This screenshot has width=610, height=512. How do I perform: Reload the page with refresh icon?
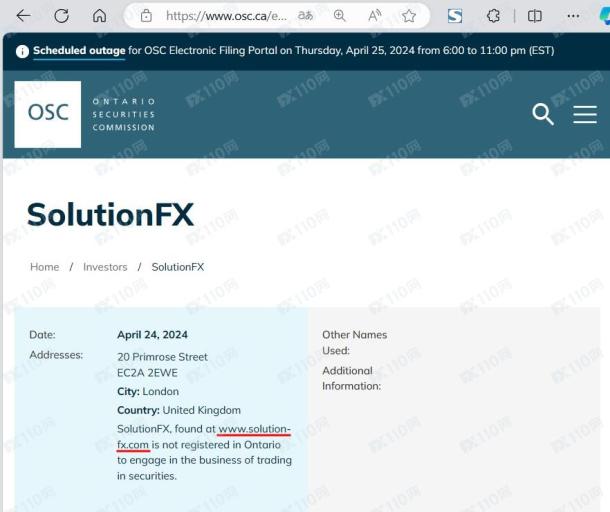click(61, 16)
